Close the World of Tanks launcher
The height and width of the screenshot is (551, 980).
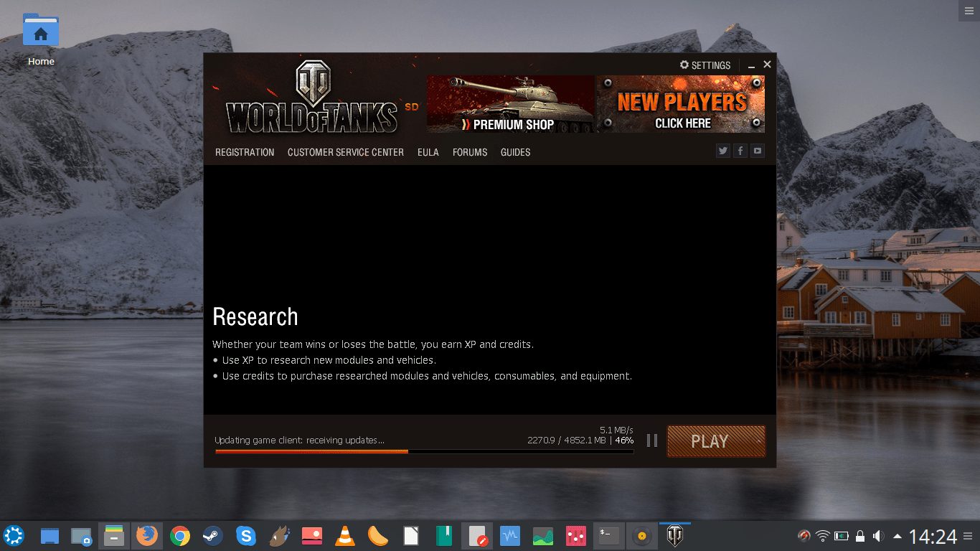pos(767,65)
